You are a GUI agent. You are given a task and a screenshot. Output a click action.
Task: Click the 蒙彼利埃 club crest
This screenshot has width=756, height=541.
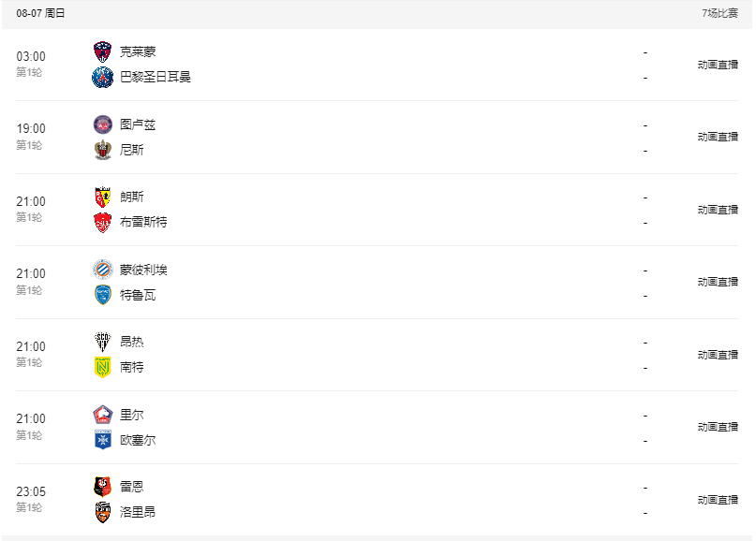(102, 270)
